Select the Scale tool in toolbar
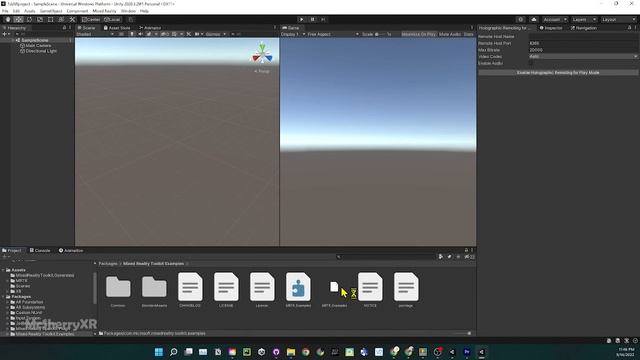The height and width of the screenshot is (360, 640). pyautogui.click(x=40, y=20)
